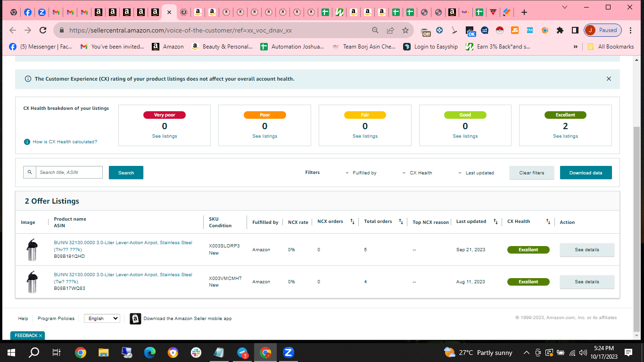Screen dimensions: 644x362
Task: Click Download data
Action: [x=586, y=173]
